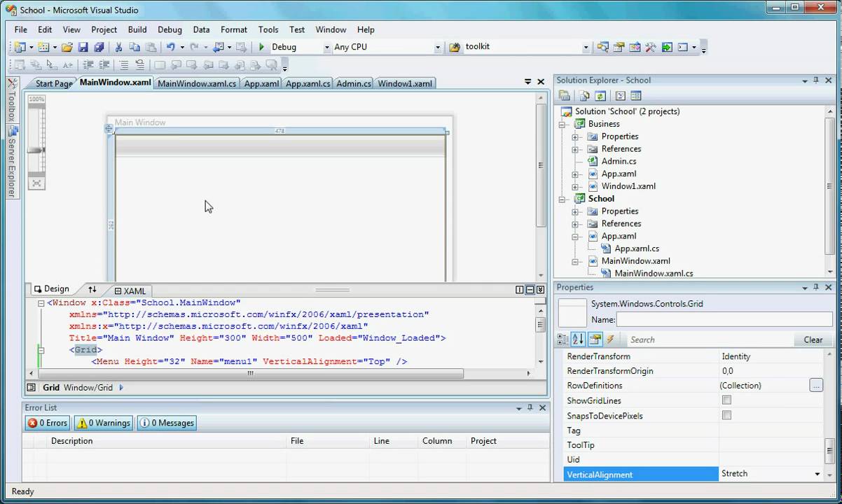Click the XAML editor horizontal scrollbar
842x504 pixels.
click(x=250, y=373)
